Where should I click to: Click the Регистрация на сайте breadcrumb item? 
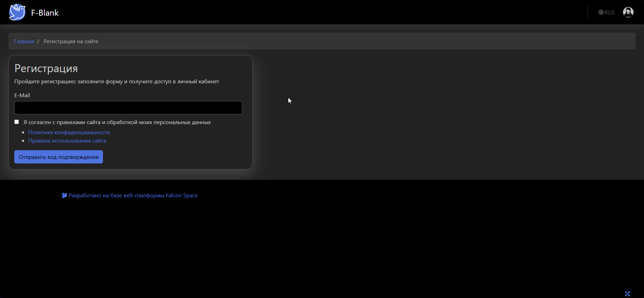(x=71, y=41)
